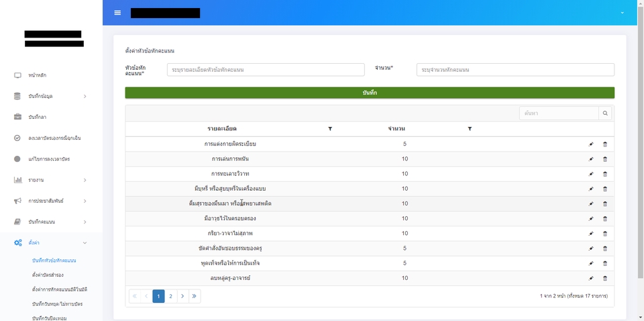Expand the การประชาสัมพันธ์ menu chevron

85,201
